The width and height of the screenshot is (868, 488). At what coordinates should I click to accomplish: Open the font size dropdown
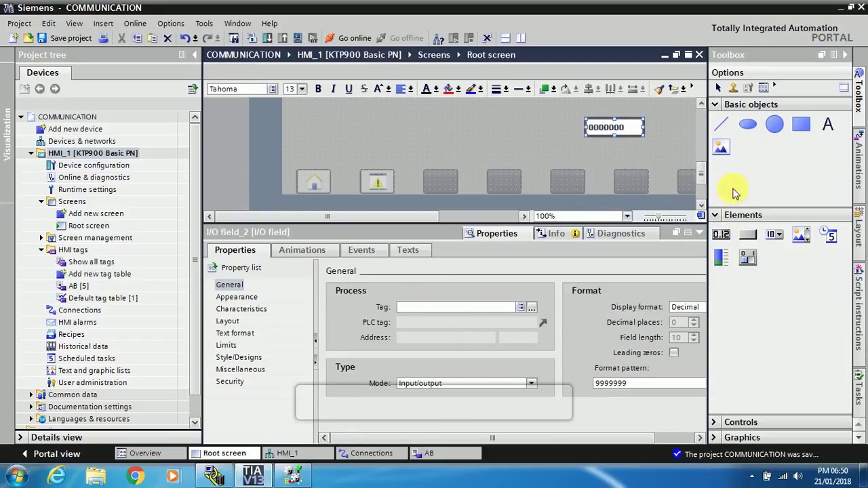[x=302, y=89]
